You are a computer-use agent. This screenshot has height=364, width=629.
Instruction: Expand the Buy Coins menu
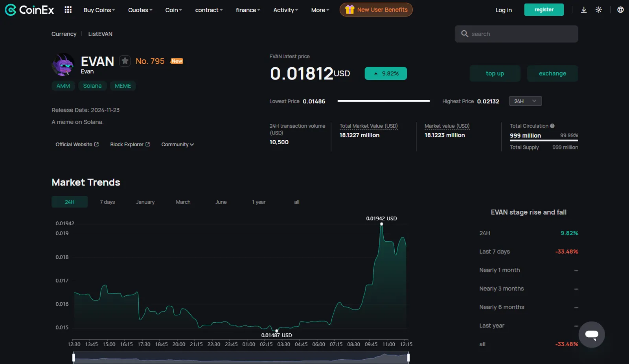pos(99,10)
